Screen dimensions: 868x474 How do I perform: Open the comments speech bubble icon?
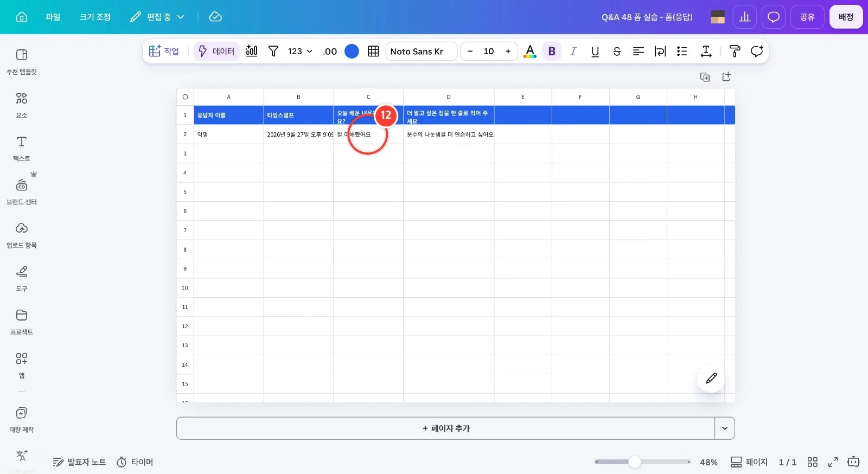coord(774,17)
